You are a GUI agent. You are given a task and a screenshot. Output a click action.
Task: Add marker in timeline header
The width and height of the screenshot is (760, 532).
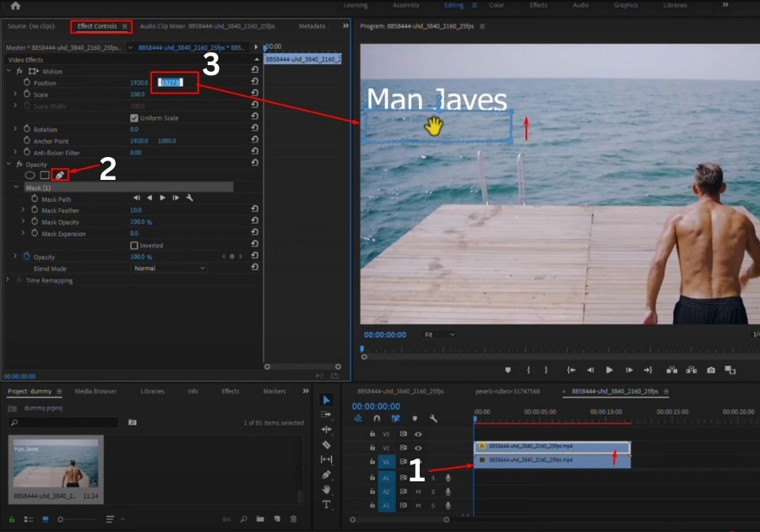pyautogui.click(x=415, y=418)
